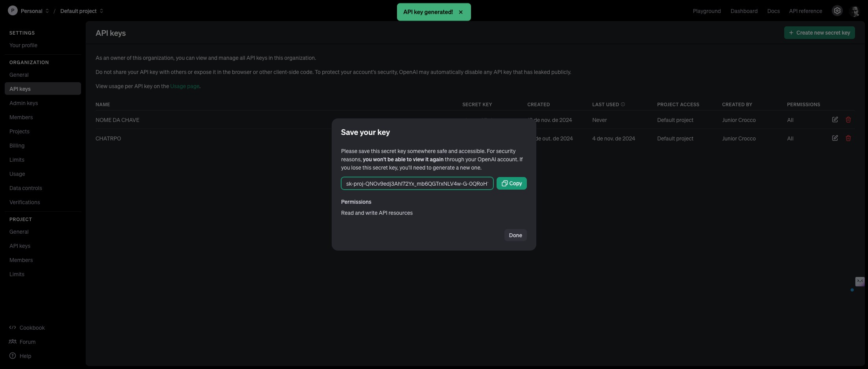This screenshot has width=868, height=369.
Task: Click the PERMISSIONS column header
Action: [x=803, y=104]
